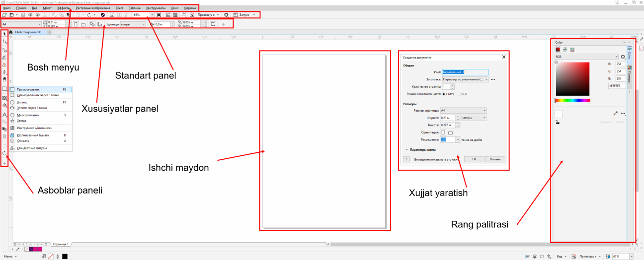Open the Единицы метры dropdown in property bar
This screenshot has height=260, width=644.
click(x=133, y=24)
